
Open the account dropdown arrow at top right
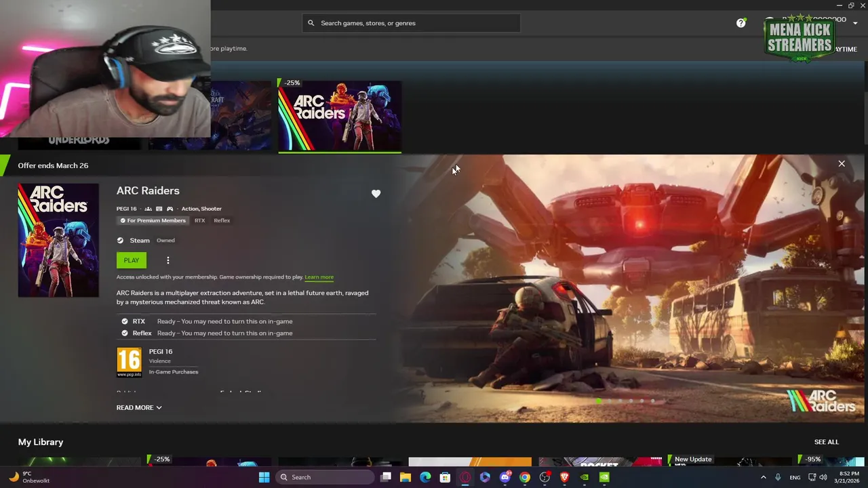point(855,23)
